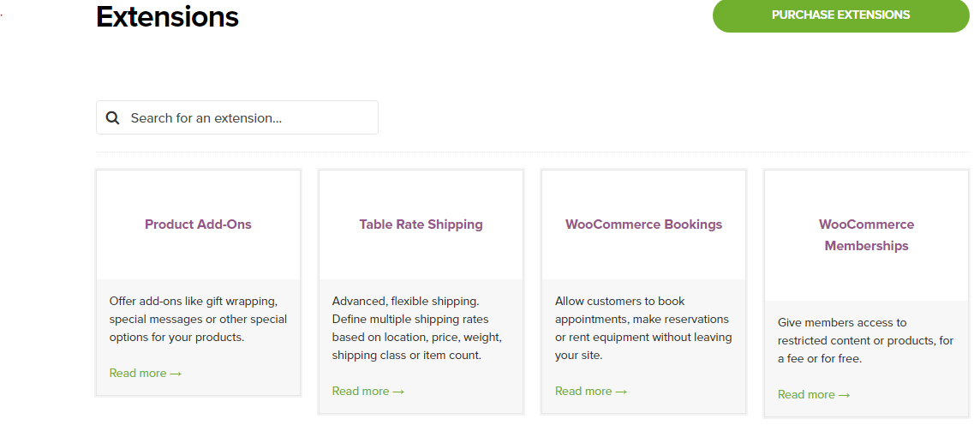This screenshot has height=431, width=980.
Task: Open the Product Add-Ons extension title
Action: [198, 224]
